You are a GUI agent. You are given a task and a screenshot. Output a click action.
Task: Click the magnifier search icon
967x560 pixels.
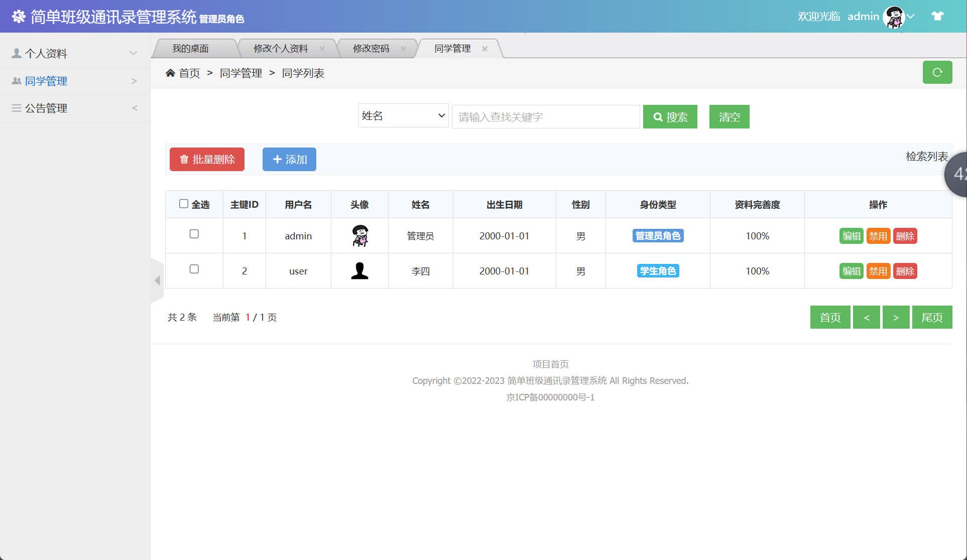coord(658,117)
